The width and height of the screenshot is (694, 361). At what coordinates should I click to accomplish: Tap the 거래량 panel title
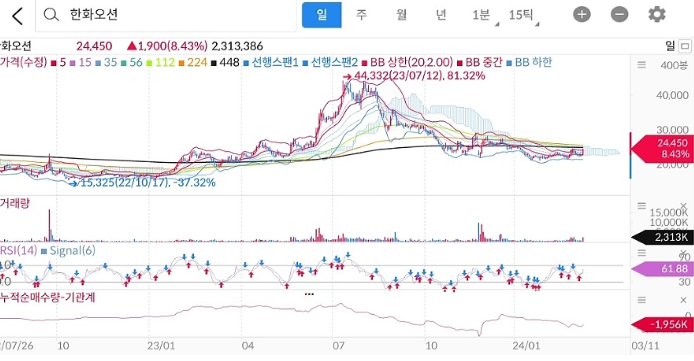[x=15, y=204]
